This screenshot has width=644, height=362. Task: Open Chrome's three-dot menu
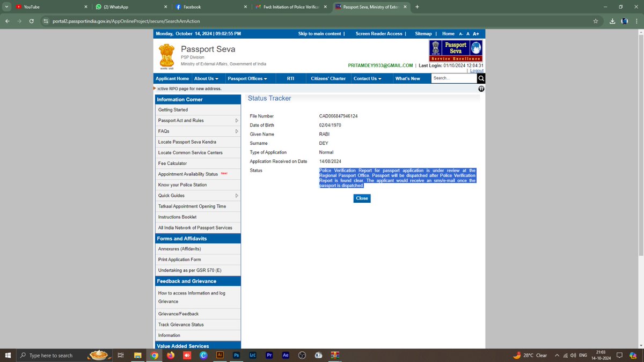(x=636, y=21)
